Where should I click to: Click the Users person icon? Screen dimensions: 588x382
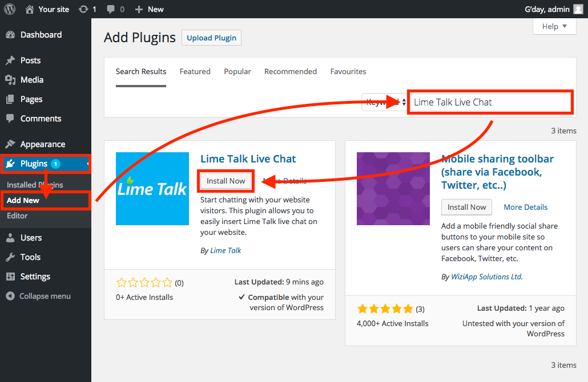click(x=10, y=238)
